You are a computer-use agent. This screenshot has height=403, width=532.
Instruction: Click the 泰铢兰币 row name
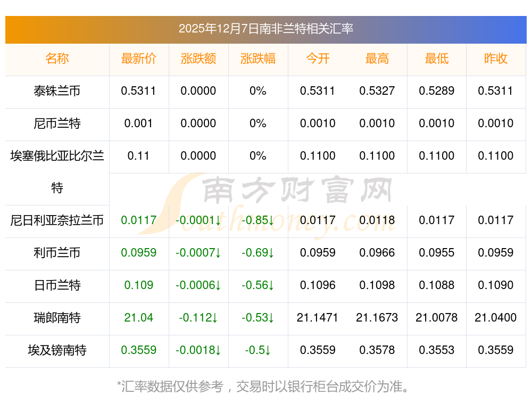tap(57, 91)
